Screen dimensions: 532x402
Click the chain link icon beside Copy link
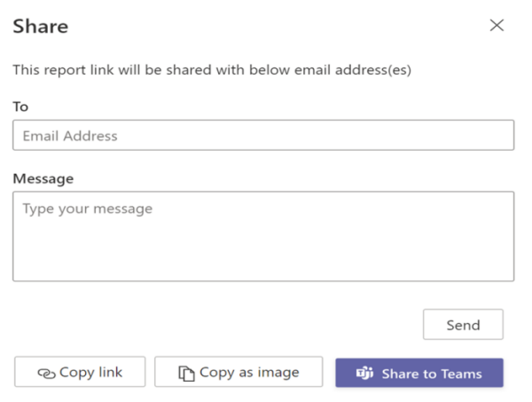46,374
